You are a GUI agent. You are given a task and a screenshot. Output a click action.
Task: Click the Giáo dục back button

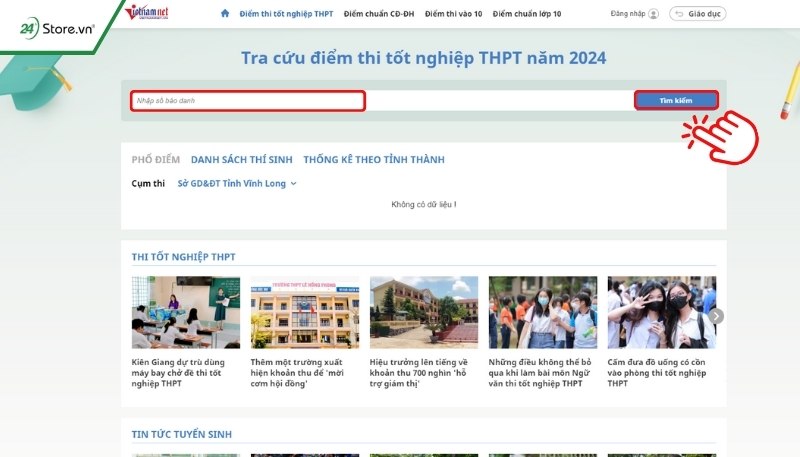click(x=697, y=14)
